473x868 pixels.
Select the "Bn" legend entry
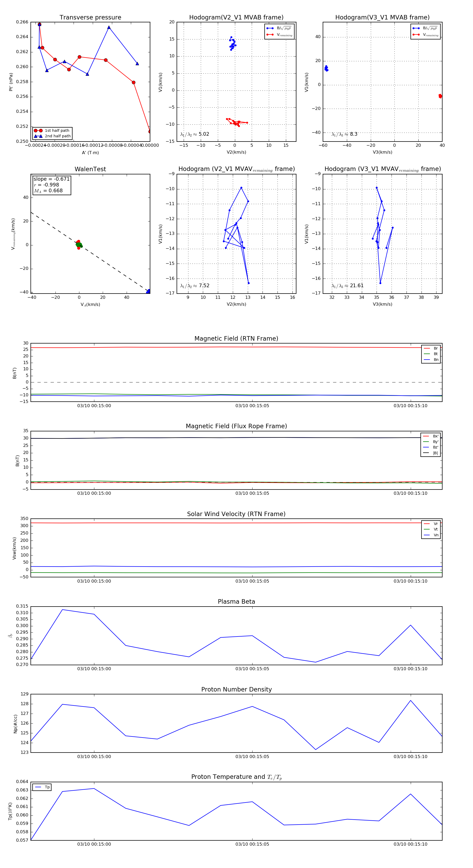[431, 360]
